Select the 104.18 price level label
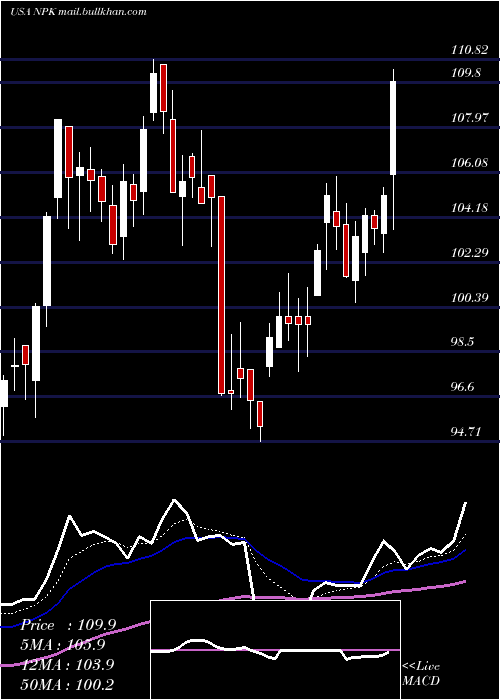The width and height of the screenshot is (500, 700). point(469,208)
